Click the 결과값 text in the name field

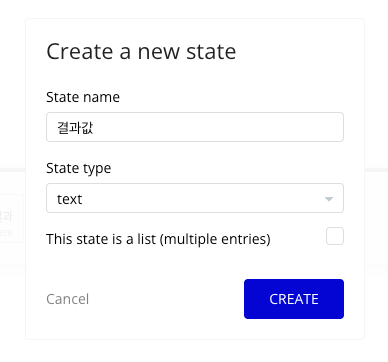click(75, 127)
